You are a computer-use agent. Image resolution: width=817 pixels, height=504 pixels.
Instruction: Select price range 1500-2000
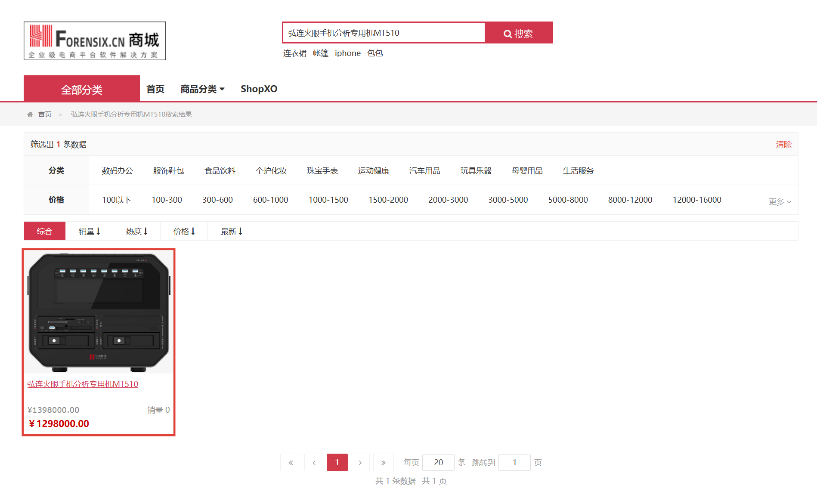tap(388, 200)
